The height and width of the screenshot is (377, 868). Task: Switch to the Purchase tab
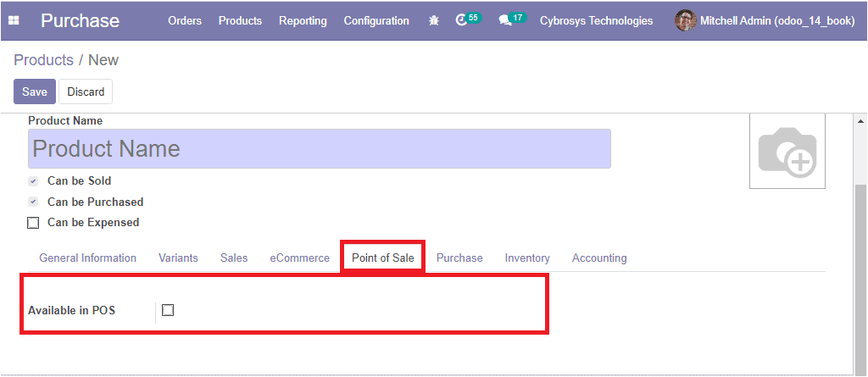459,258
